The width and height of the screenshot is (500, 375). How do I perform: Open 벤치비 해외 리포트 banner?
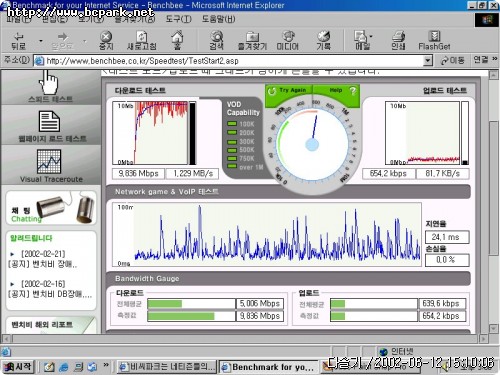pos(51,325)
